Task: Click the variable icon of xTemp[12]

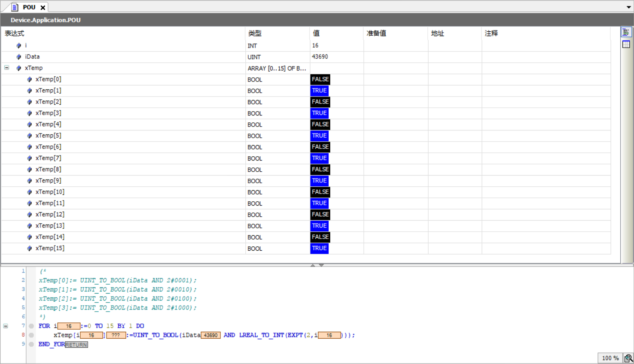Action: 30,215
